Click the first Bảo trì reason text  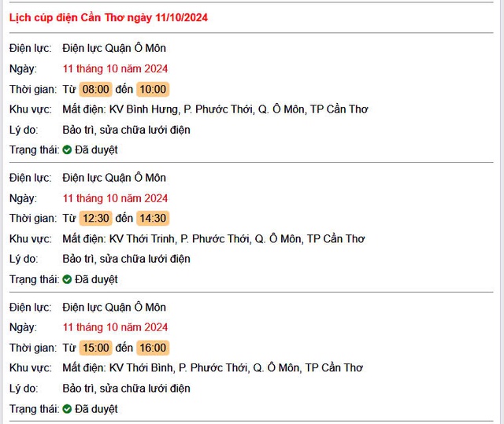coord(126,130)
